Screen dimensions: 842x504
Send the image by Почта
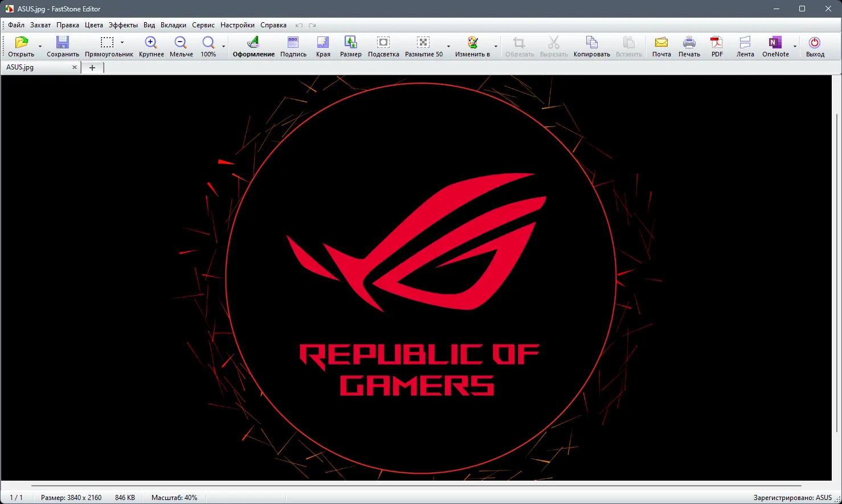661,46
